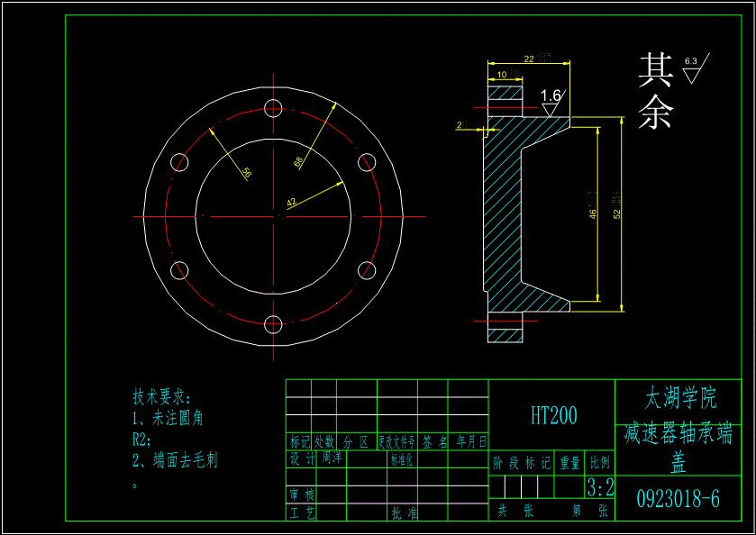This screenshot has width=756, height=535.
Task: Click the '第 张' sheet number text
Action: [x=589, y=511]
